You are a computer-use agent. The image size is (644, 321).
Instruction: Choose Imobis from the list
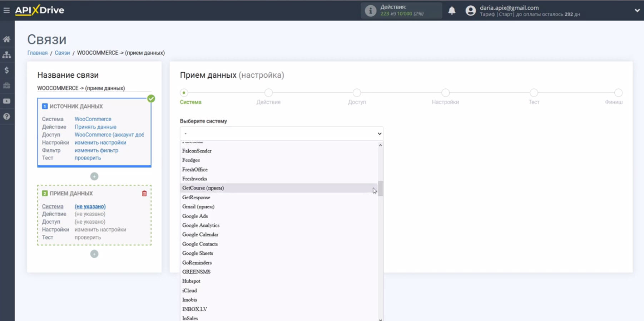tap(279, 300)
